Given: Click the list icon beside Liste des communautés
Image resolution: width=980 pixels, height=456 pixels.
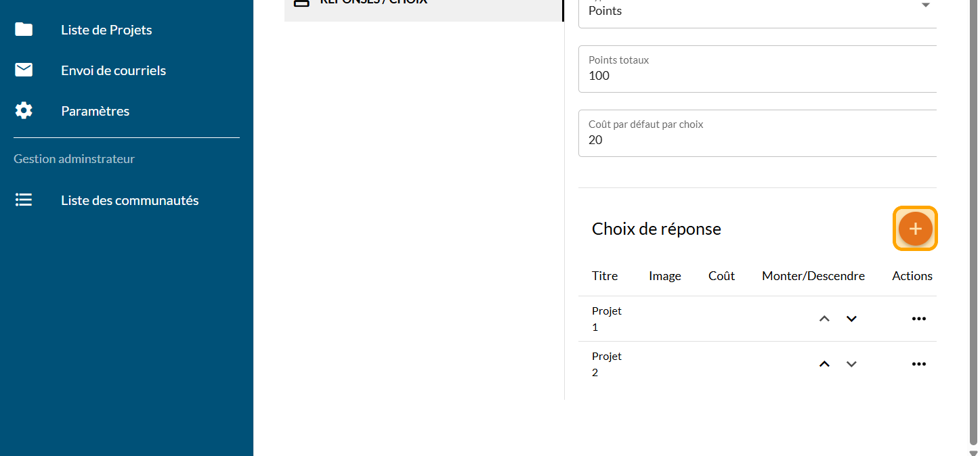Looking at the screenshot, I should (x=24, y=200).
